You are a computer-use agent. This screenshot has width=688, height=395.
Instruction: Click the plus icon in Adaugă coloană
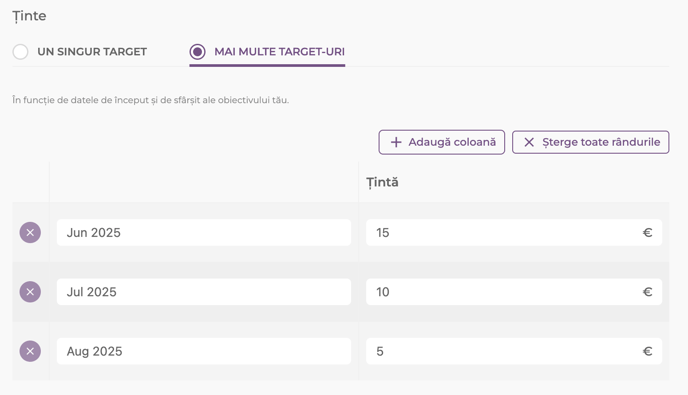(x=396, y=142)
